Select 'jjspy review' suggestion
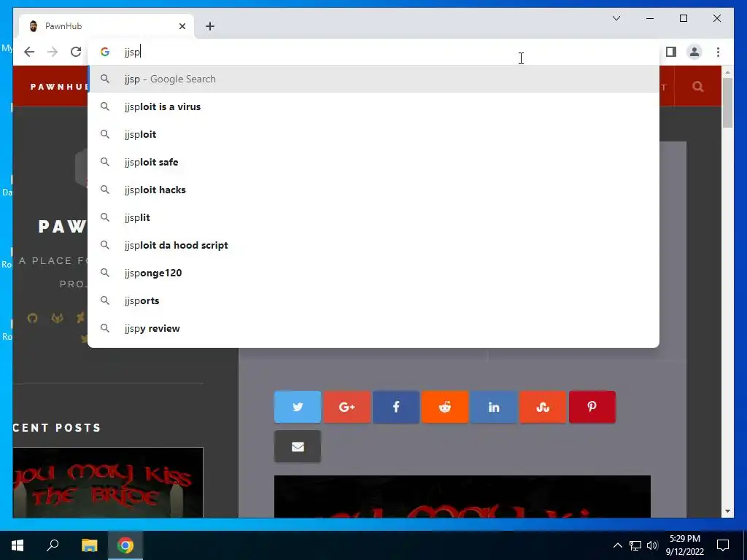747x560 pixels. 373,328
